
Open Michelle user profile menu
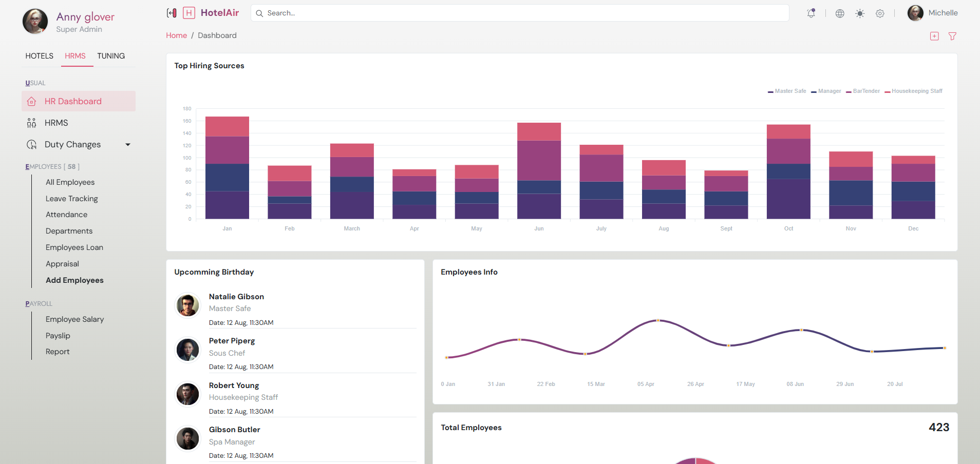pos(933,13)
